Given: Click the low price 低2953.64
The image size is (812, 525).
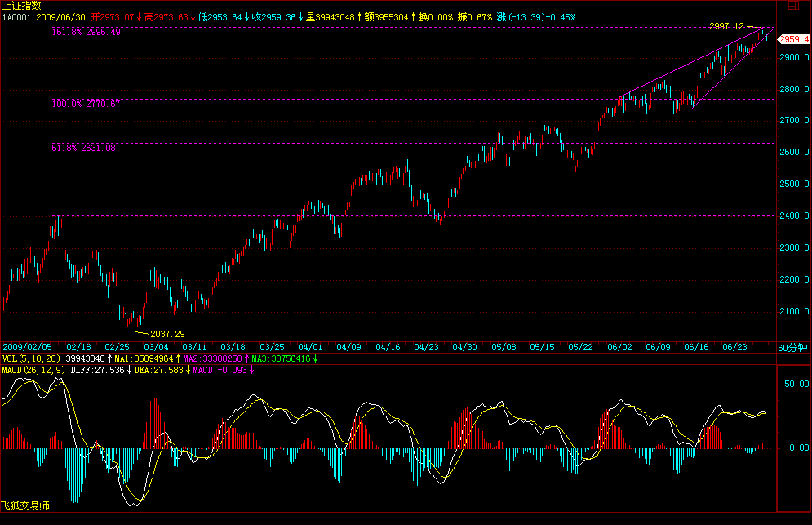Looking at the screenshot, I should tap(220, 17).
